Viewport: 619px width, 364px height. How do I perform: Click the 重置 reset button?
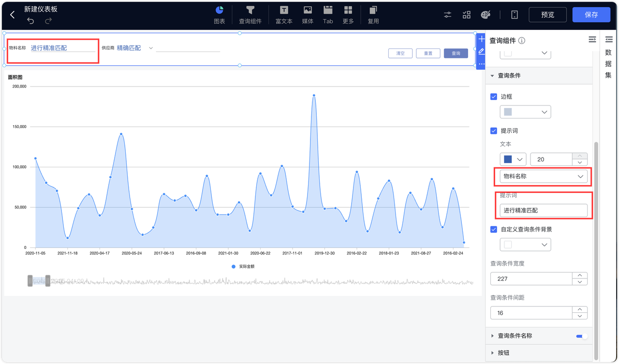click(428, 53)
